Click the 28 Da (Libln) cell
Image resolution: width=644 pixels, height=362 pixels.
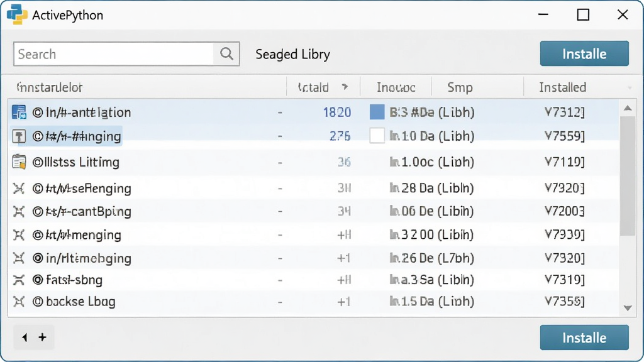coord(431,188)
